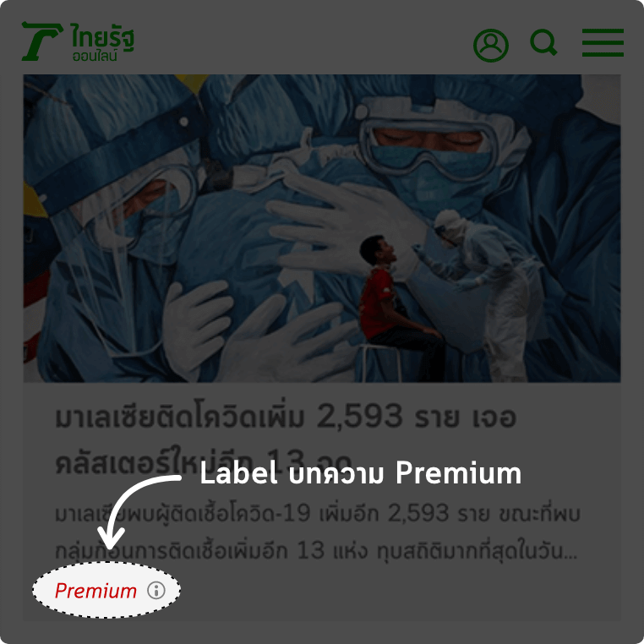This screenshot has height=644, width=644.
Task: Open the hamburger menu icon
Action: point(603,43)
